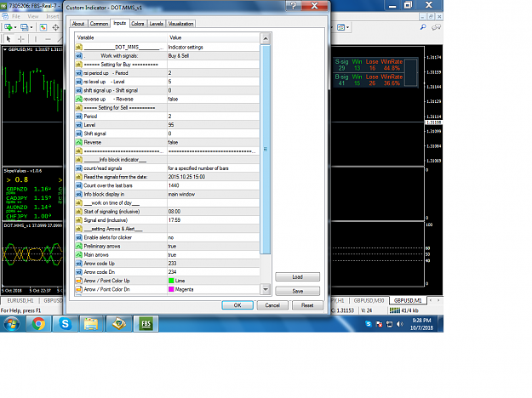Click the dialog help question-mark button

pyautogui.click(x=293, y=5)
